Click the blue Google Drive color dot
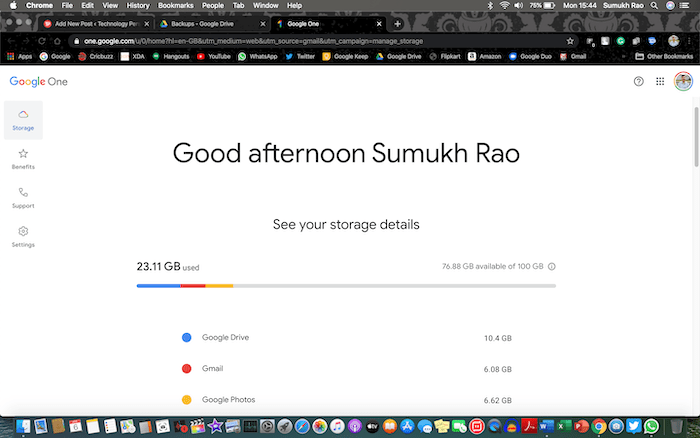700x438 pixels. tap(187, 338)
